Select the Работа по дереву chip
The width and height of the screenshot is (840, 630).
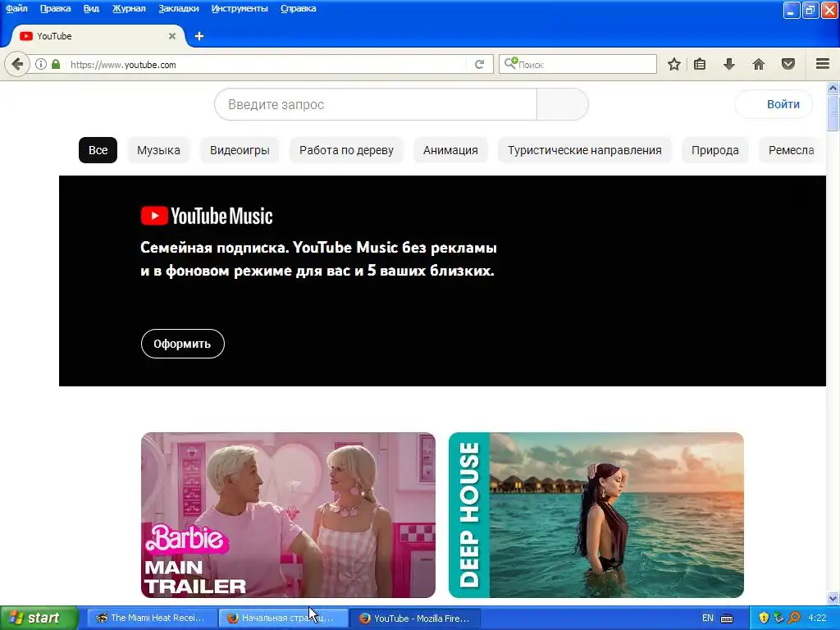(346, 150)
